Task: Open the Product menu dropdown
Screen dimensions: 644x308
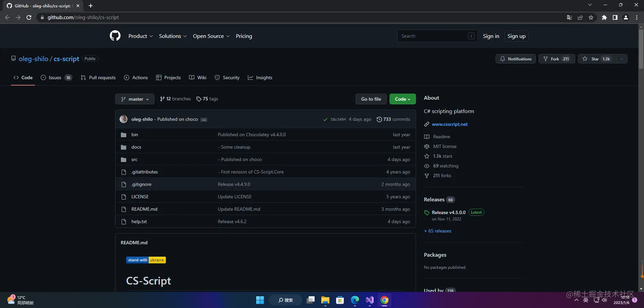Action: 141,36
